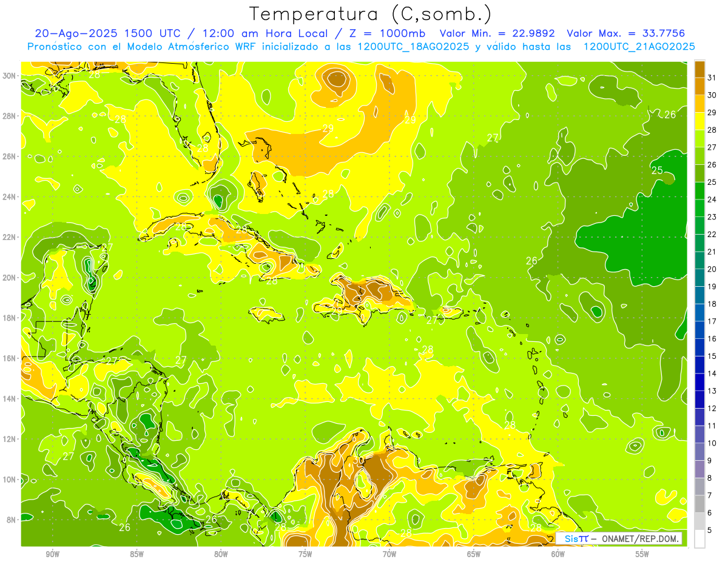Click the longitude axis label 55W

pos(642,554)
